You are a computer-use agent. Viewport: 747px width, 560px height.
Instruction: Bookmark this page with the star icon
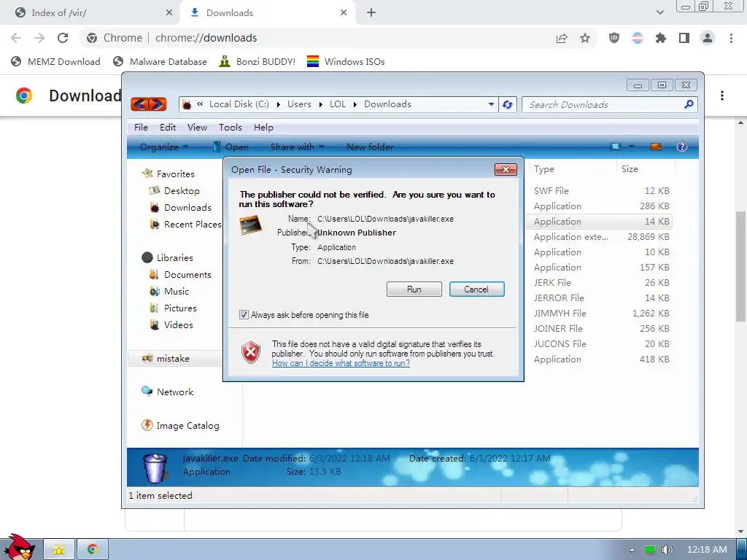[585, 38]
